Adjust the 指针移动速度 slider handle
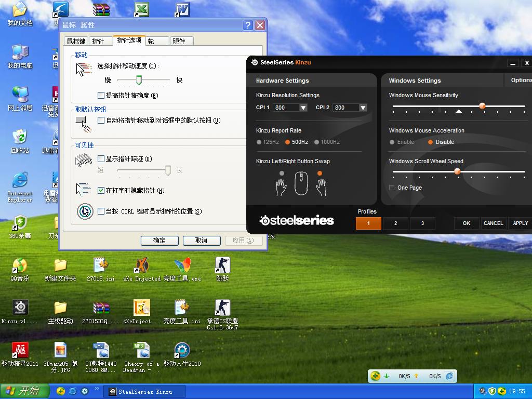 click(139, 80)
